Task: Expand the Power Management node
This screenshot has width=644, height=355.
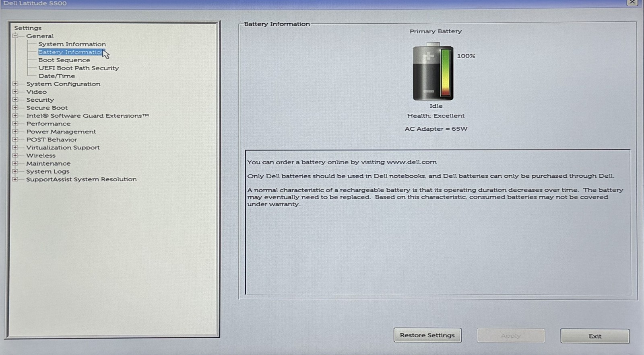Action: (15, 131)
